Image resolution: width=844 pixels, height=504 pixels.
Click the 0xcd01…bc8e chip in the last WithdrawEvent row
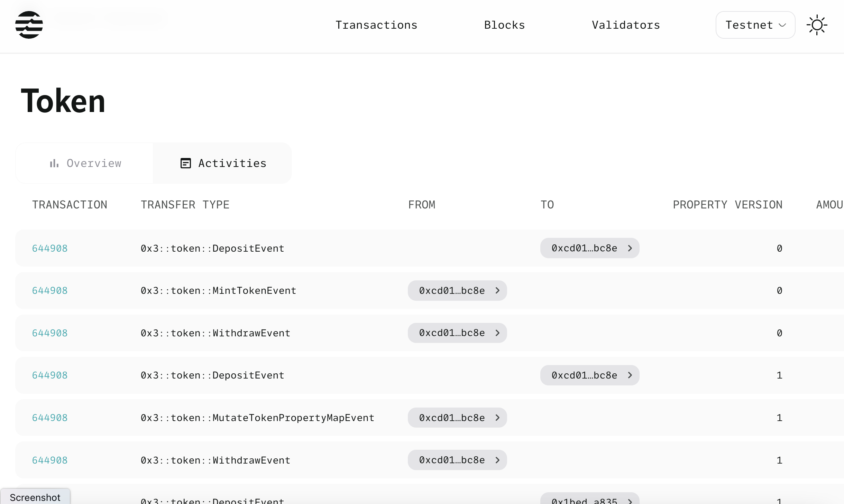(457, 460)
